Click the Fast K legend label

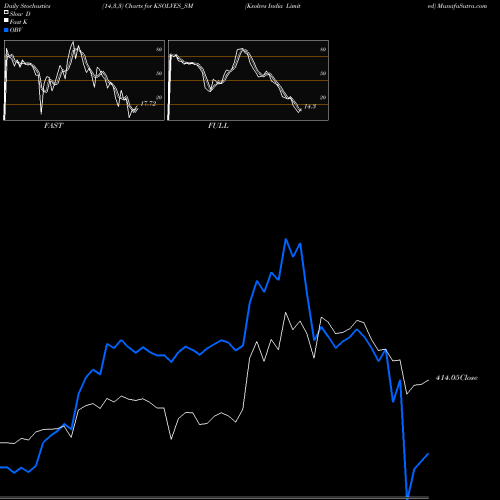click(x=19, y=22)
